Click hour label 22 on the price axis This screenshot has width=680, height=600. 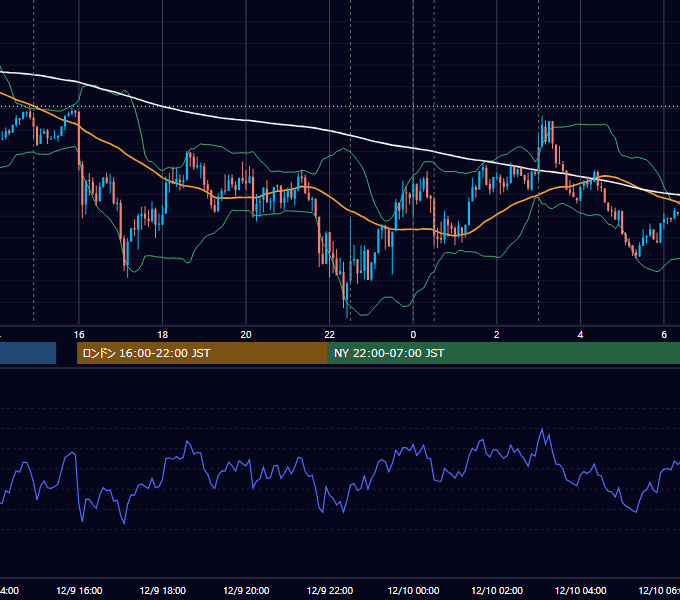pyautogui.click(x=330, y=335)
